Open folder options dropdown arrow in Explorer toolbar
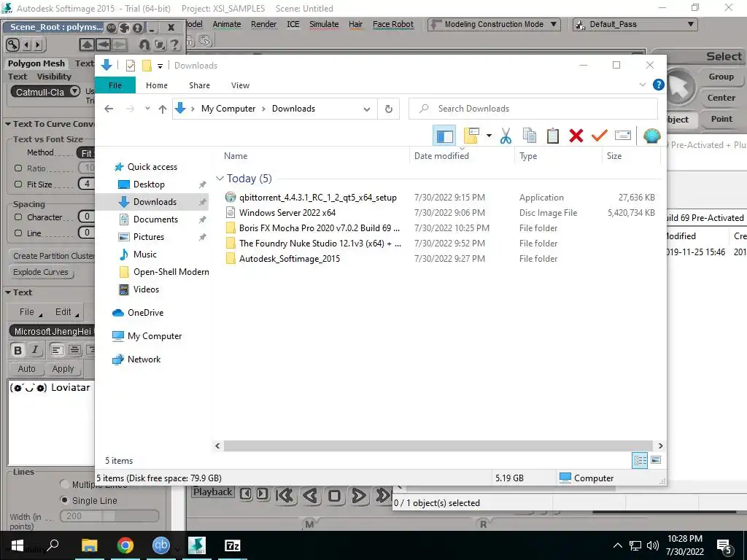Viewport: 747px width, 560px height. pyautogui.click(x=489, y=136)
